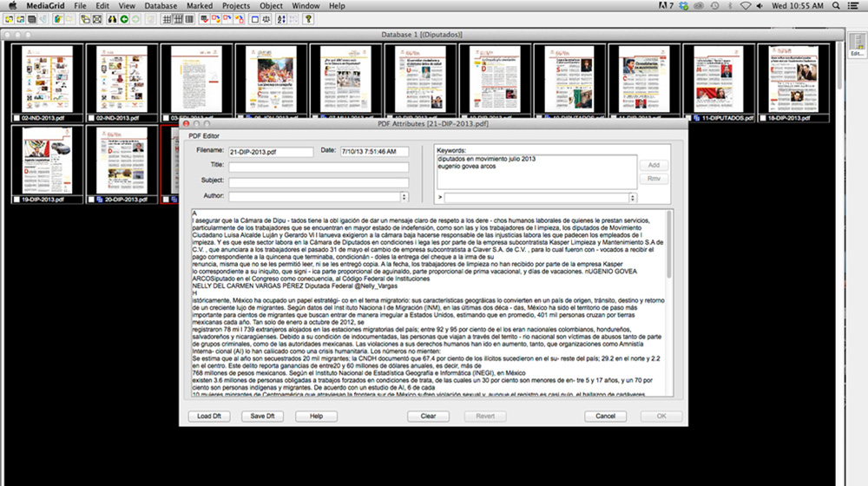Tick the checkbox beside 18-DIP-2013.pdf
Viewport: 868px width, 486px height.
[x=763, y=117]
